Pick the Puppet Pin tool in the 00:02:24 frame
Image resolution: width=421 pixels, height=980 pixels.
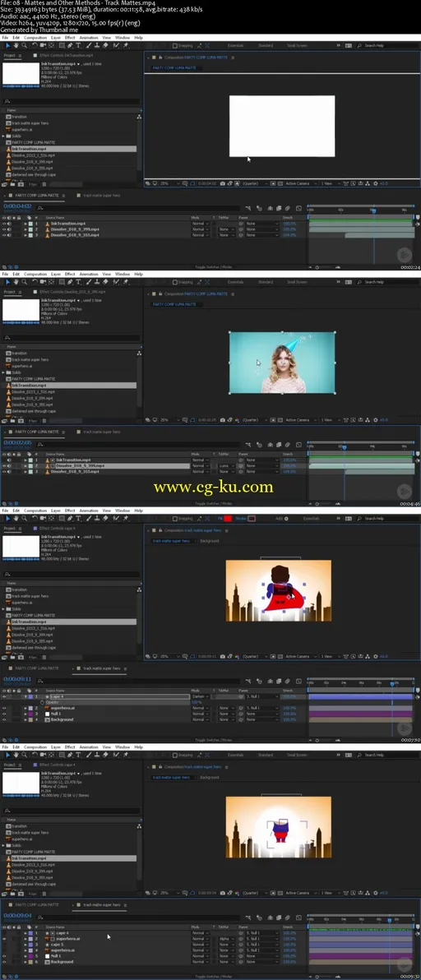click(x=126, y=45)
